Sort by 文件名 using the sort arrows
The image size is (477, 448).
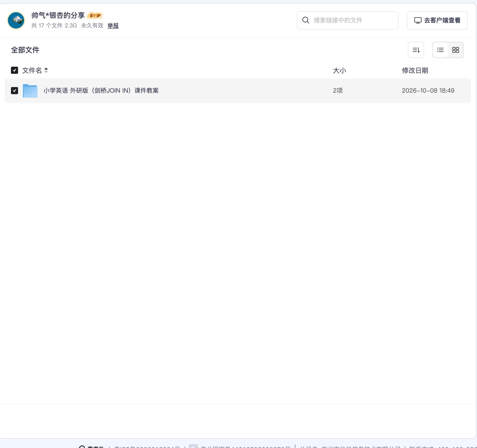pos(46,70)
